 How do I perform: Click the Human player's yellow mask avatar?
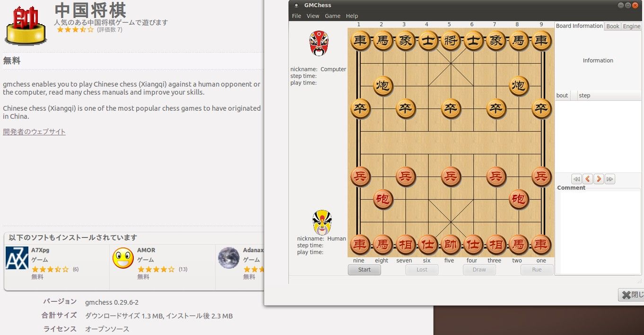[322, 223]
